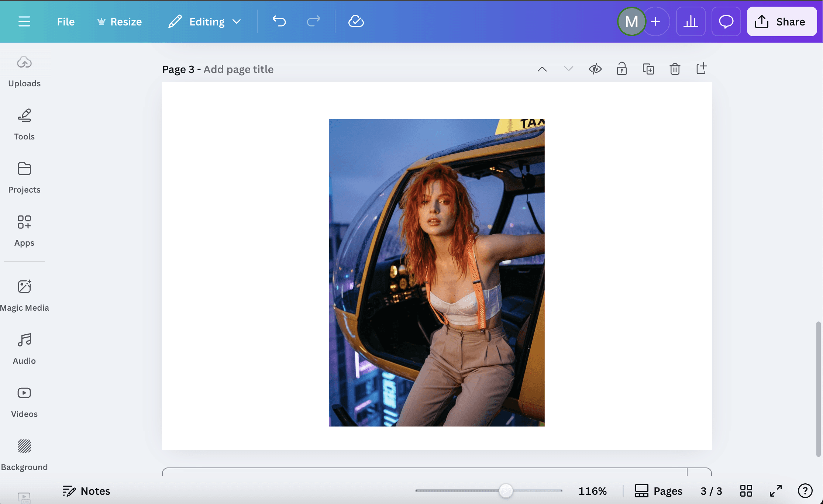Viewport: 823px width, 504px height.
Task: Toggle the grid view button
Action: [x=746, y=491]
